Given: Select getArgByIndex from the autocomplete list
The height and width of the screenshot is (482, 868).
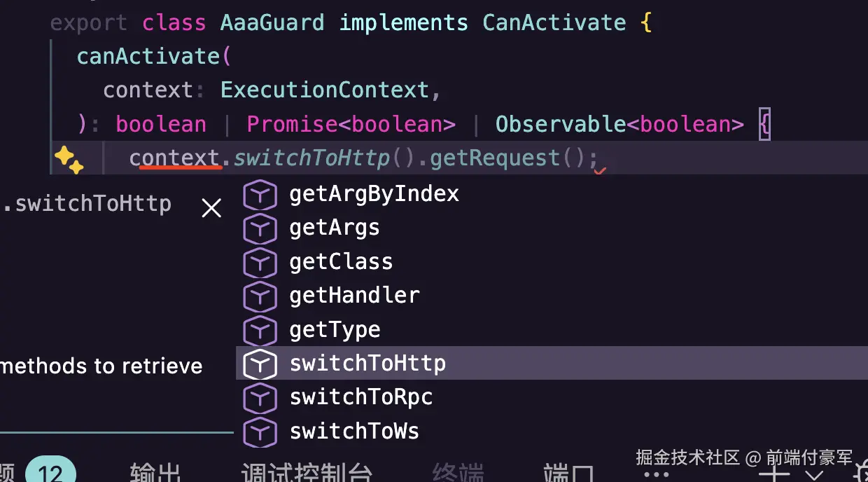Looking at the screenshot, I should [374, 194].
